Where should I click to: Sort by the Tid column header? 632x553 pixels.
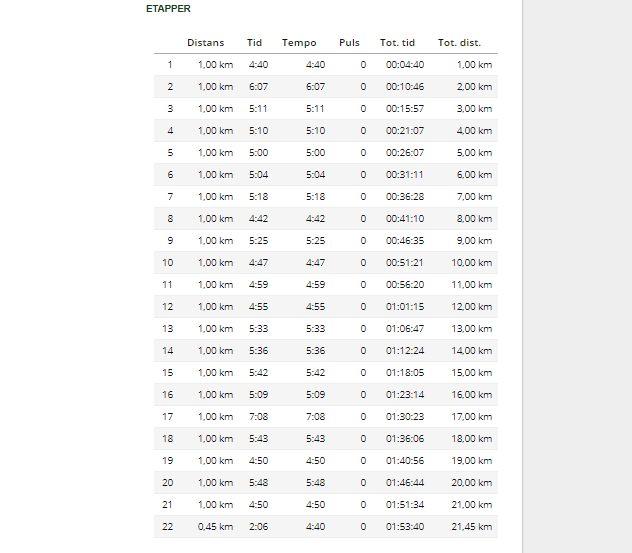pos(254,43)
